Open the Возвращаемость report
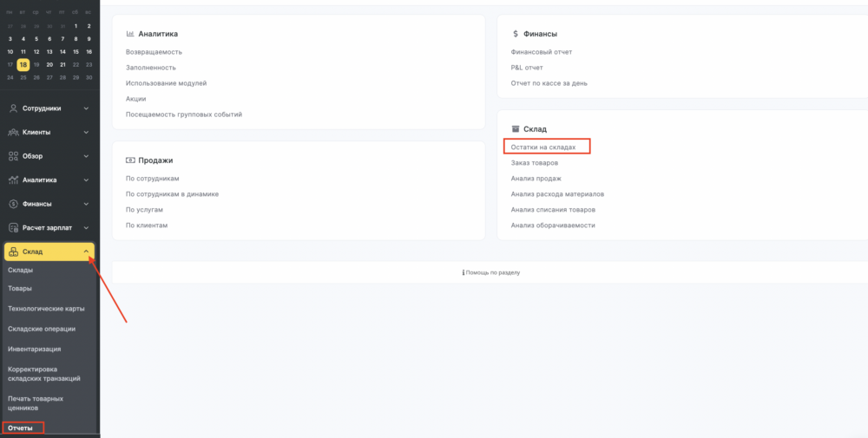Viewport: 868px width, 438px height. 154,52
